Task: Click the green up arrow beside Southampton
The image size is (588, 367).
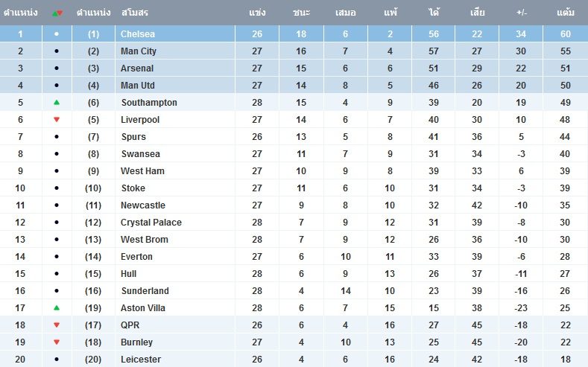Action: (57, 102)
